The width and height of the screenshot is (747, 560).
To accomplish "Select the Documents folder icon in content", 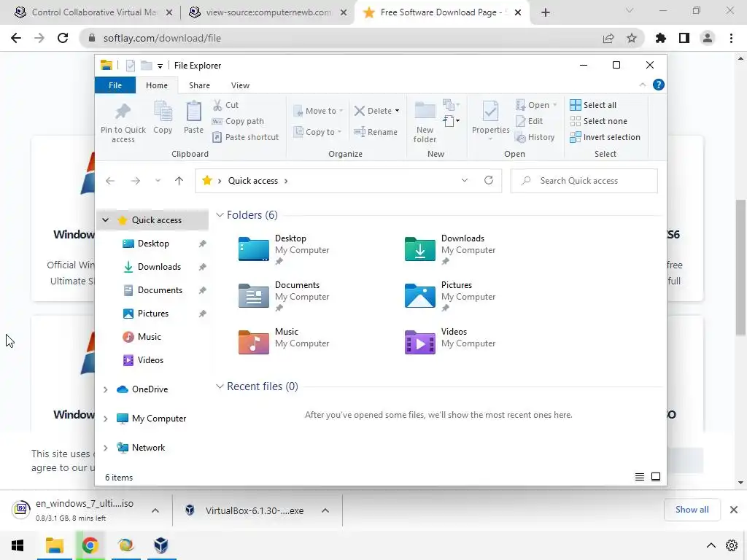I will 253,295.
